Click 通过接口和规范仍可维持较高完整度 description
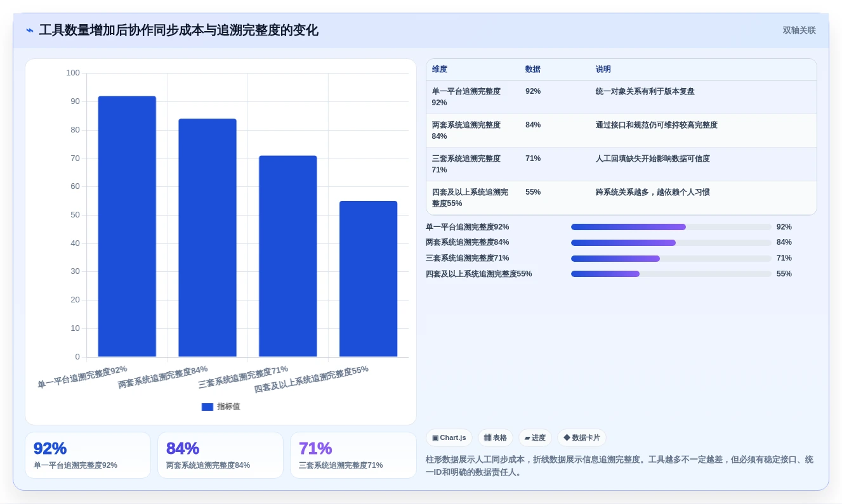This screenshot has width=842, height=504. [657, 125]
